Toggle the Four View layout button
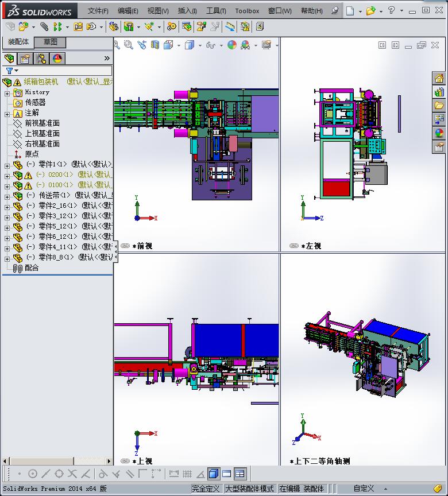 (240, 474)
